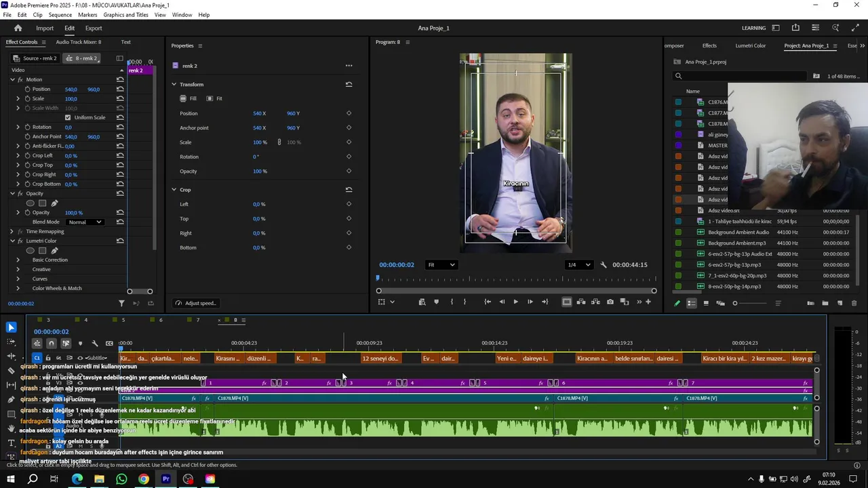Toggle the Motion fx effect on/off
This screenshot has width=868, height=488.
click(20, 79)
